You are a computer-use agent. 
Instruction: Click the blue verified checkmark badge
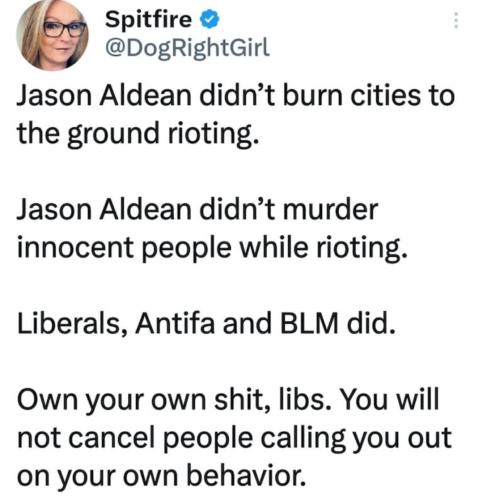(x=209, y=20)
